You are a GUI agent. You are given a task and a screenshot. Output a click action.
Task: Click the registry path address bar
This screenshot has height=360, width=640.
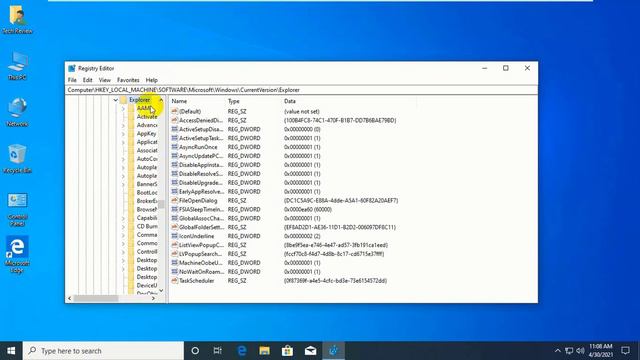tap(301, 90)
